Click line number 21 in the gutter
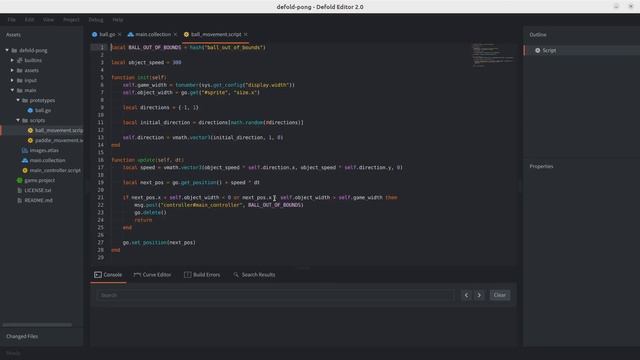The height and width of the screenshot is (360, 640). click(x=100, y=198)
